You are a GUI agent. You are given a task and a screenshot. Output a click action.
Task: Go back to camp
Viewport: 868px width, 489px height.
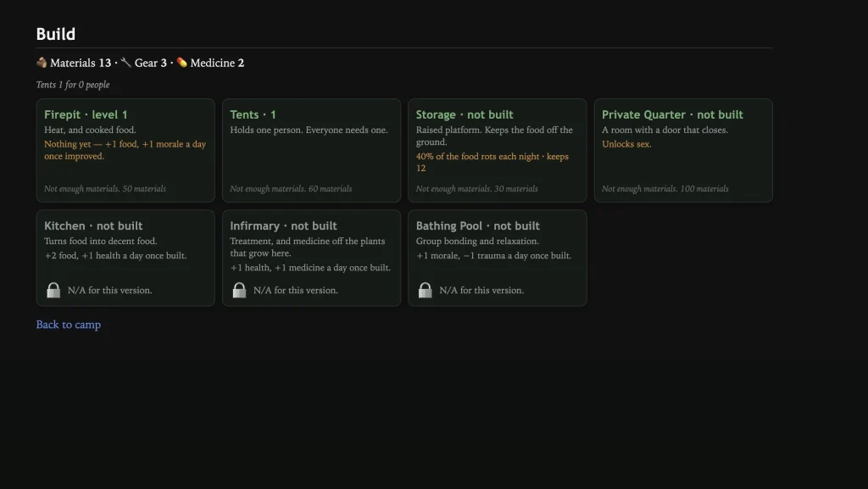[x=69, y=325]
